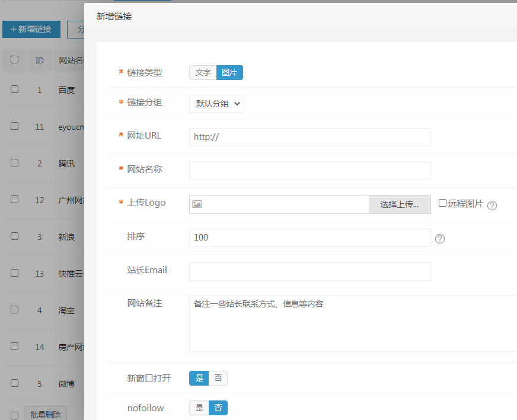Set 新窗口打开 to 否

[x=218, y=378]
